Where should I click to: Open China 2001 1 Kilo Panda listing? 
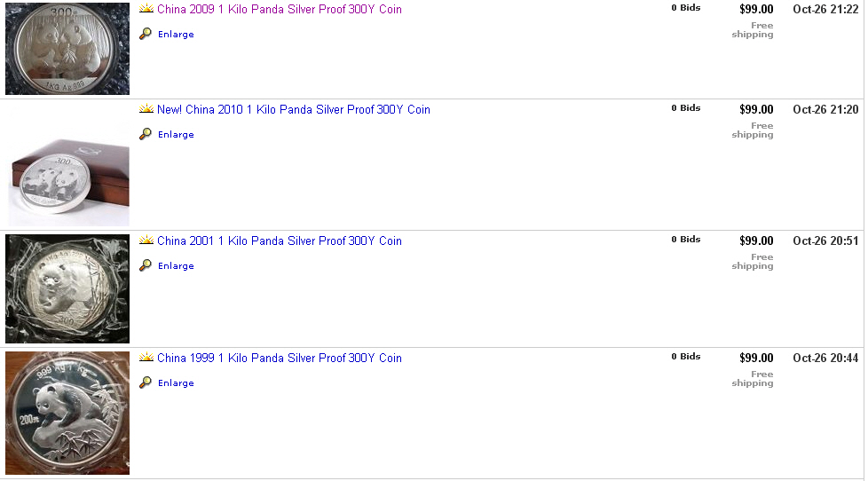279,241
